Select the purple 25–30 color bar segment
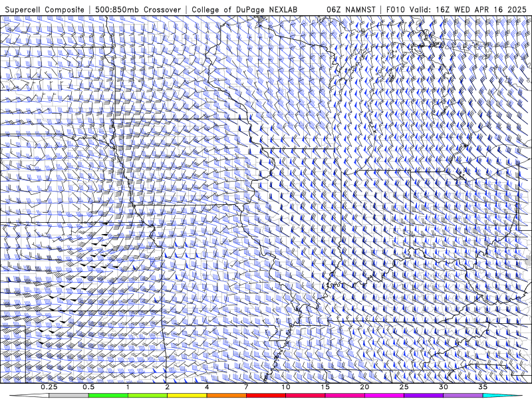Viewport: 532px width, 399px height. pos(424,396)
